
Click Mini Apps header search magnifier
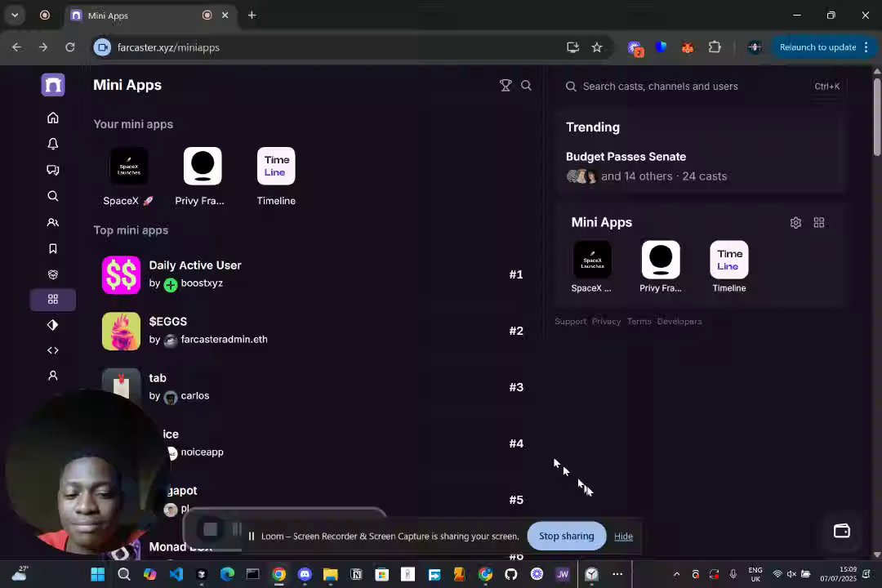tap(527, 86)
